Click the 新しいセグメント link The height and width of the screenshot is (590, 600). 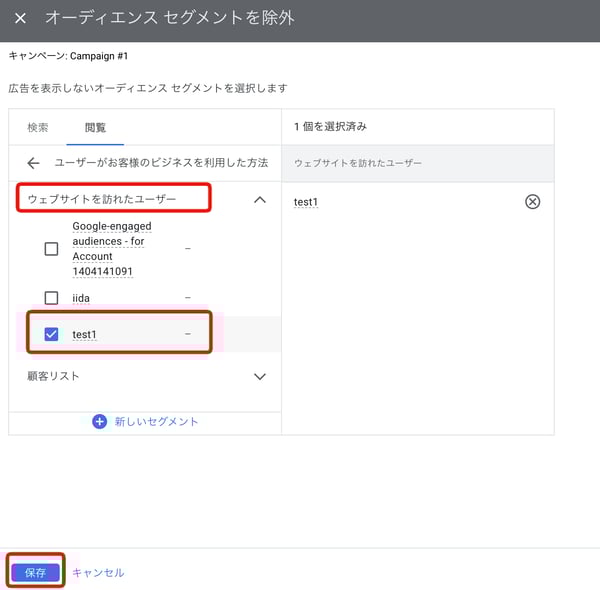point(156,421)
